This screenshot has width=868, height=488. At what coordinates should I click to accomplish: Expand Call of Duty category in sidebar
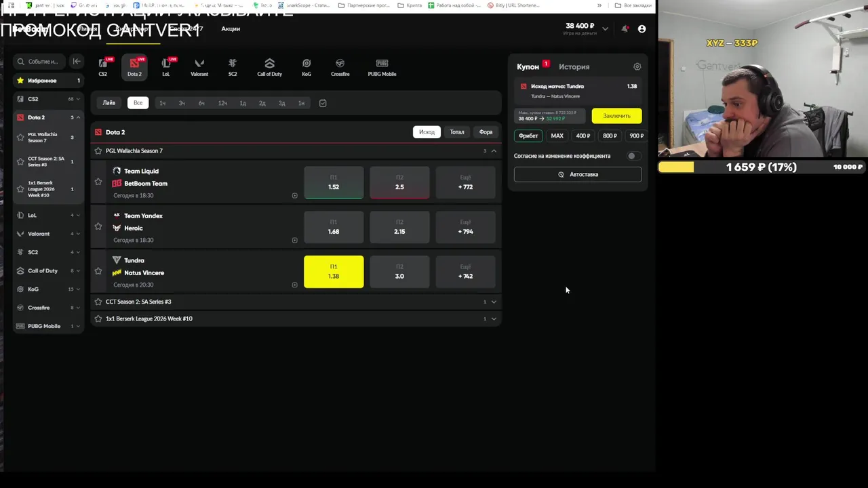[x=79, y=270]
